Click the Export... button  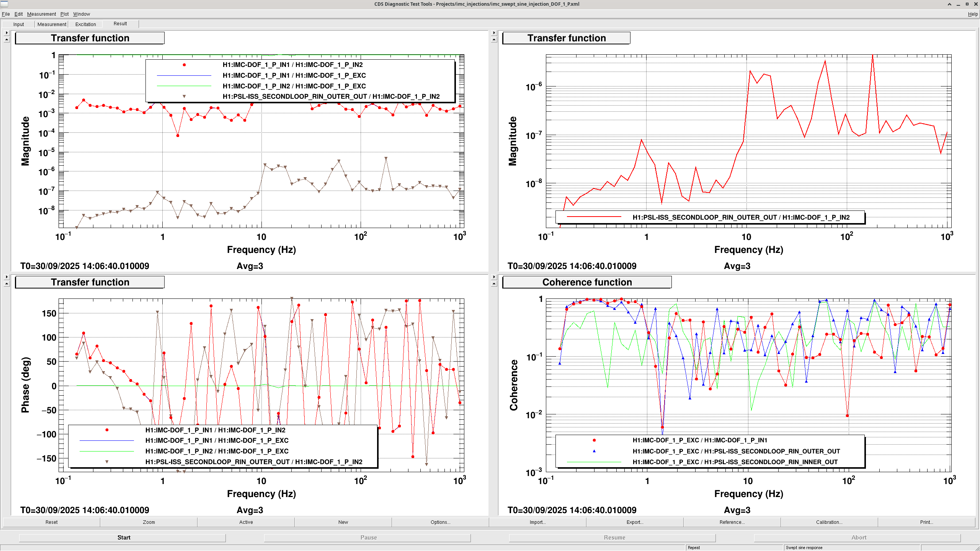tap(634, 522)
